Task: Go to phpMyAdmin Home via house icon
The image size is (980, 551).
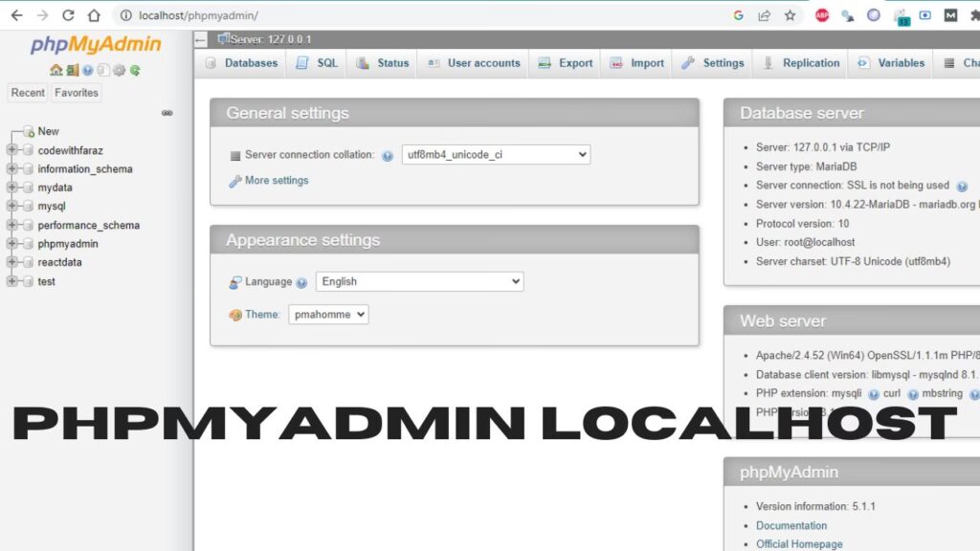Action: pos(56,70)
